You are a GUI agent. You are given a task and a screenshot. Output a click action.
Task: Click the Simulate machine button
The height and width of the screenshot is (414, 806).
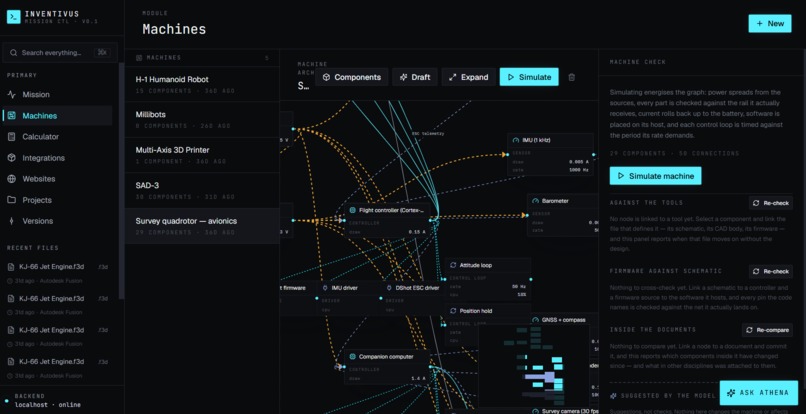(655, 176)
